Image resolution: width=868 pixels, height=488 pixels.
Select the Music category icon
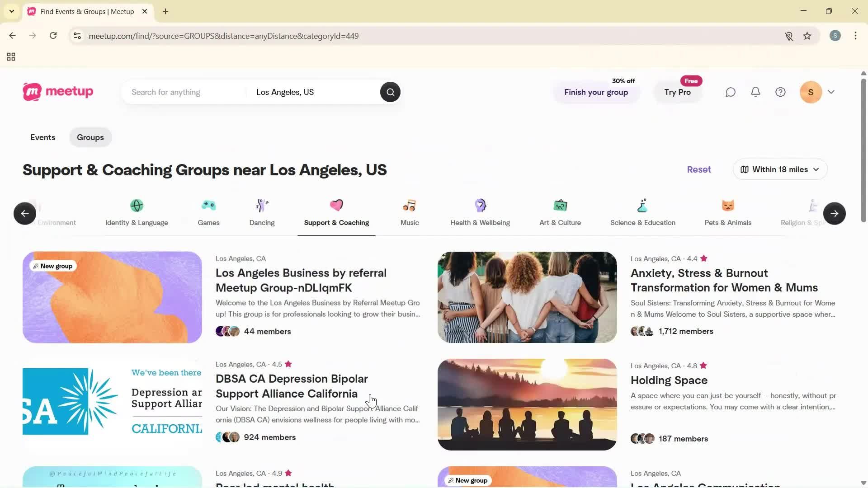pos(409,206)
